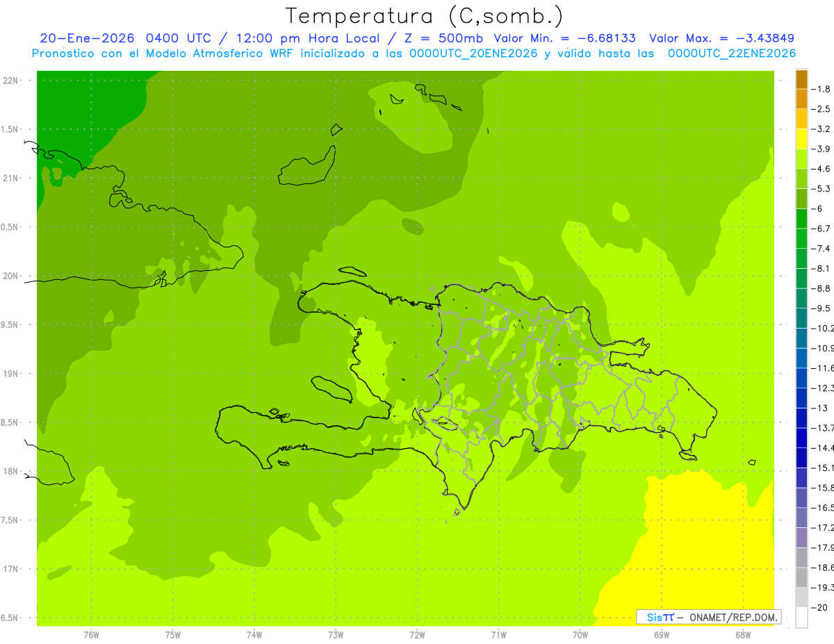This screenshot has width=834, height=644.
Task: Click the '22N' latitude label
Action: [x=10, y=81]
